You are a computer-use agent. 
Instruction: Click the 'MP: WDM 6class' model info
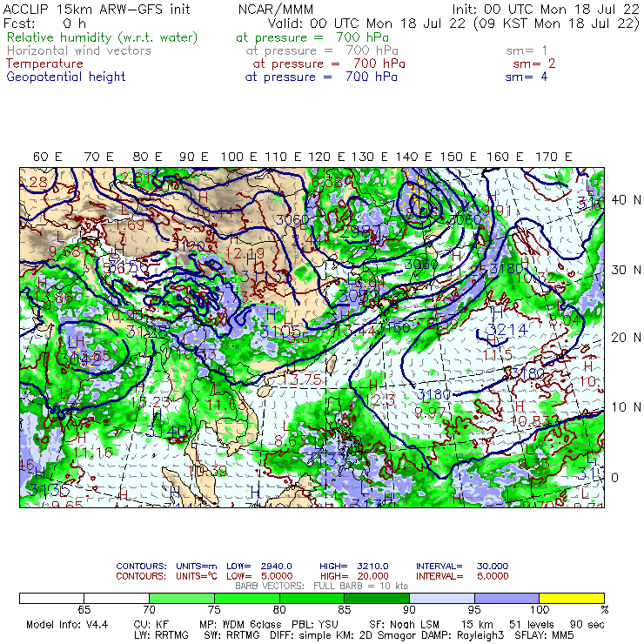[240, 625]
